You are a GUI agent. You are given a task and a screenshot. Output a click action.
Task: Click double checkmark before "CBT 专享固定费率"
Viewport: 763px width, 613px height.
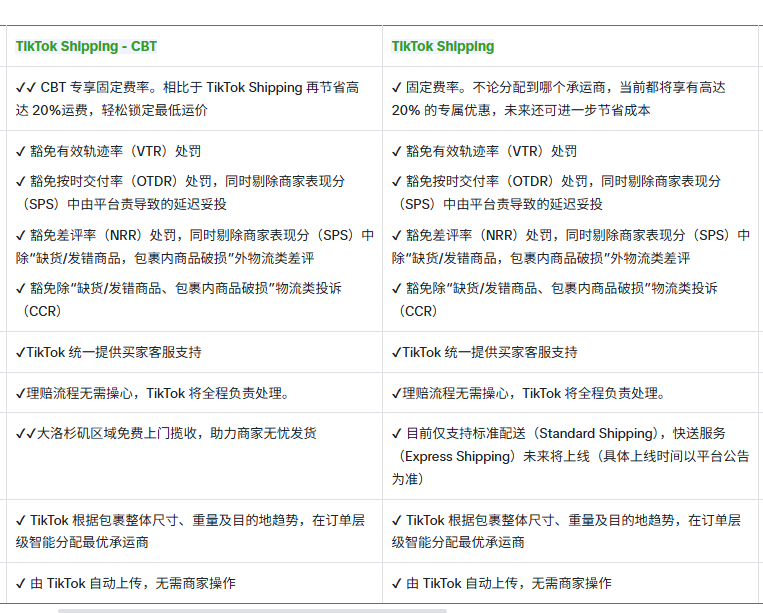click(x=26, y=88)
